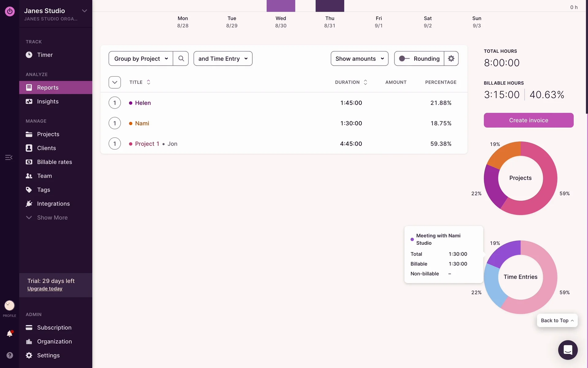
Task: Click the collapse sidebar icon
Action: pos(9,157)
